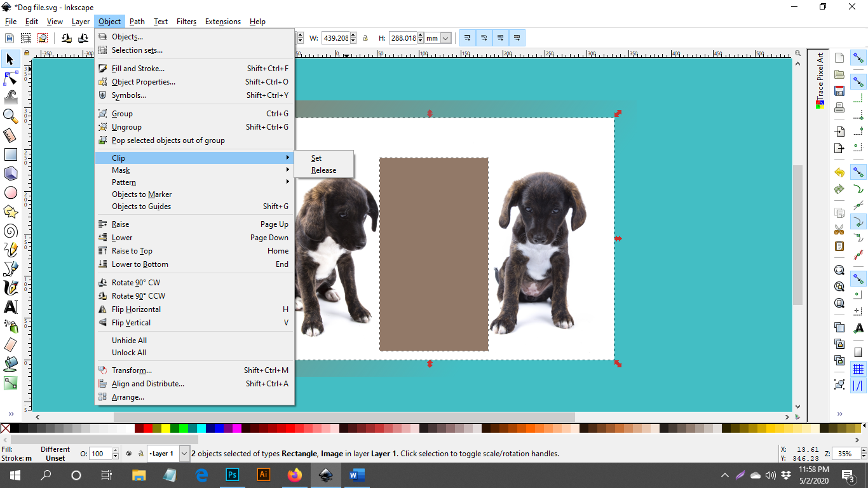Screen dimensions: 868x488
Task: Click the opacity value input field
Action: [x=100, y=454]
